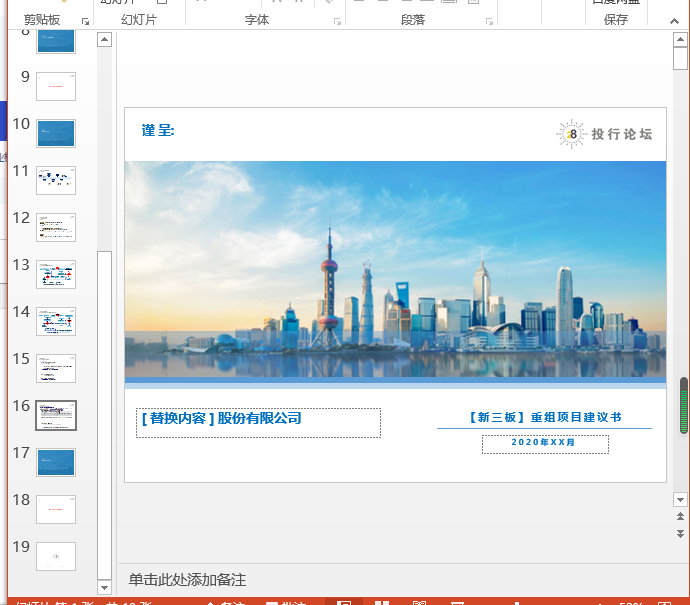Go to previous slide using double-up arrow
This screenshot has height=605, width=690.
tap(680, 516)
